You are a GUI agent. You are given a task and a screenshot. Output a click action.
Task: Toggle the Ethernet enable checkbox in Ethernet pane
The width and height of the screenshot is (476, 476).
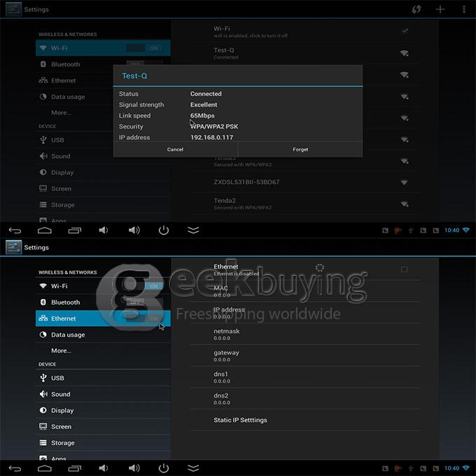(x=404, y=269)
